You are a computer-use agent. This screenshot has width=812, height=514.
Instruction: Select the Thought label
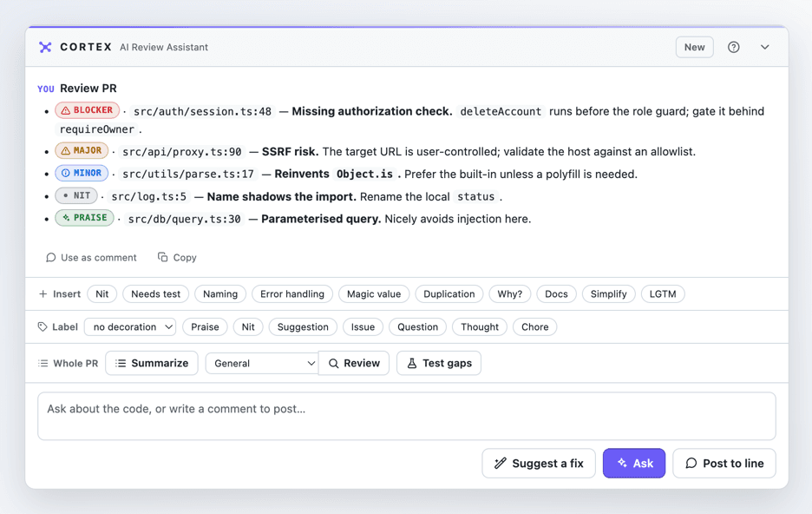tap(480, 327)
